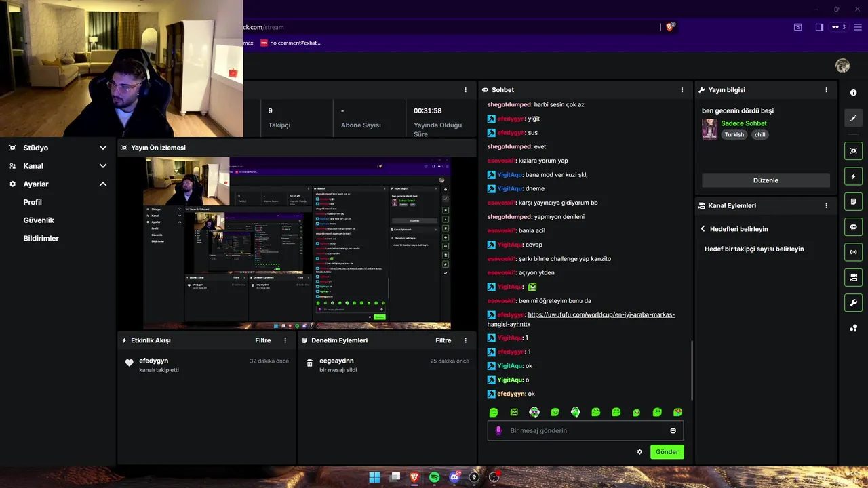The image size is (868, 488).
Task: Click the angry square-face emote above message box
Action: 514,412
